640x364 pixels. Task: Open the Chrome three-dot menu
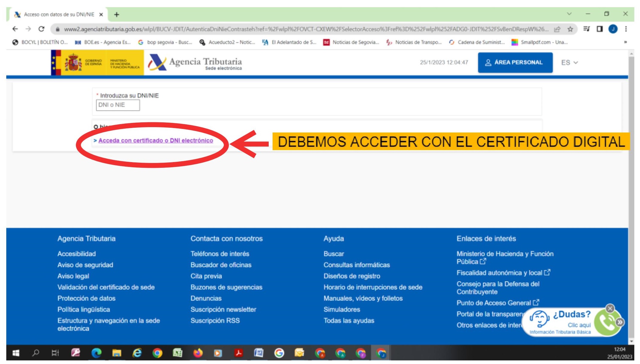pyautogui.click(x=626, y=29)
